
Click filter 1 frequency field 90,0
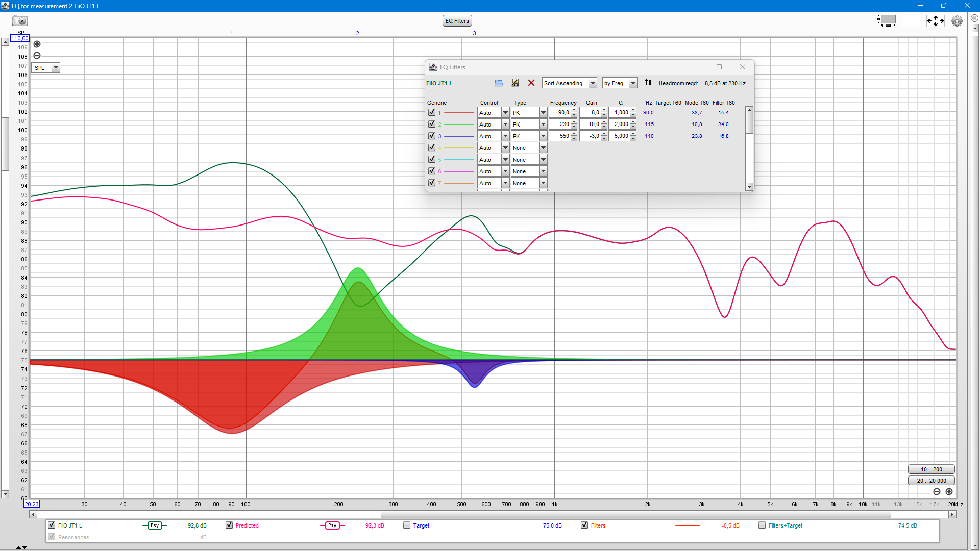point(560,112)
